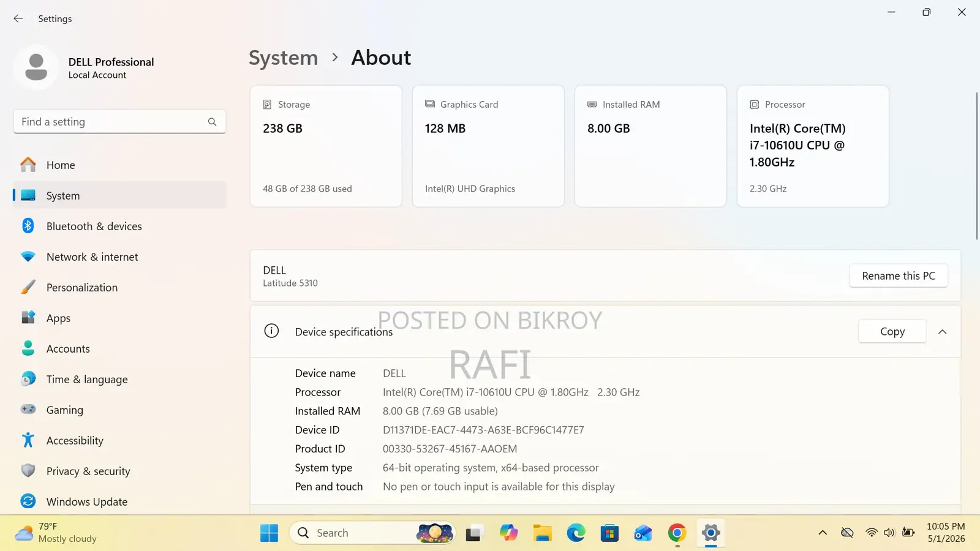Click the Rename this PC button
This screenshot has width=980, height=551.
point(899,275)
